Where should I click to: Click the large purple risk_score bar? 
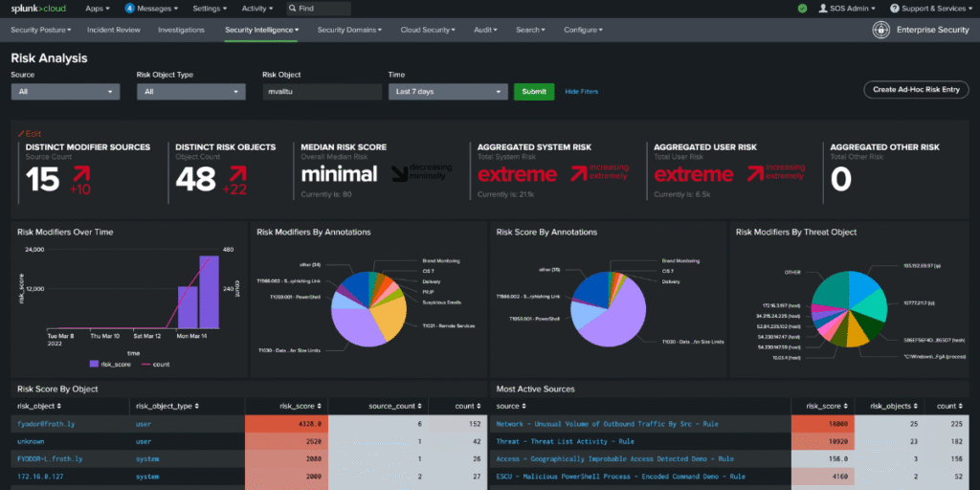pos(210,292)
